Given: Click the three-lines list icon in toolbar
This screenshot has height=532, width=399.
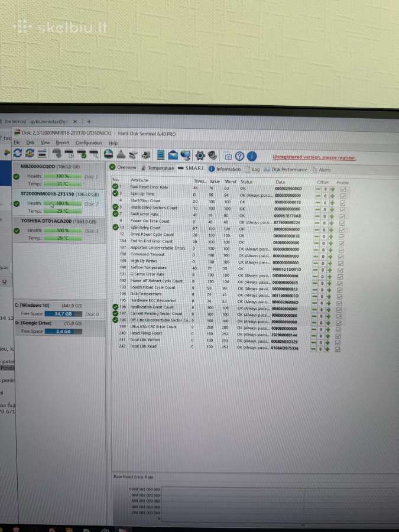Looking at the screenshot, I should 42,154.
